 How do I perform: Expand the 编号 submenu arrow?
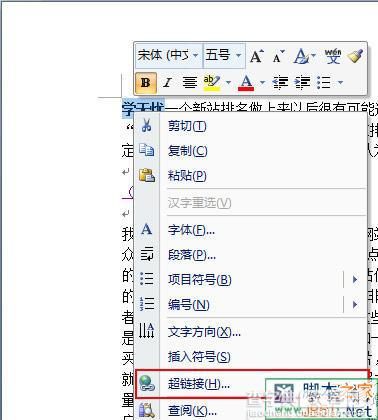355,304
